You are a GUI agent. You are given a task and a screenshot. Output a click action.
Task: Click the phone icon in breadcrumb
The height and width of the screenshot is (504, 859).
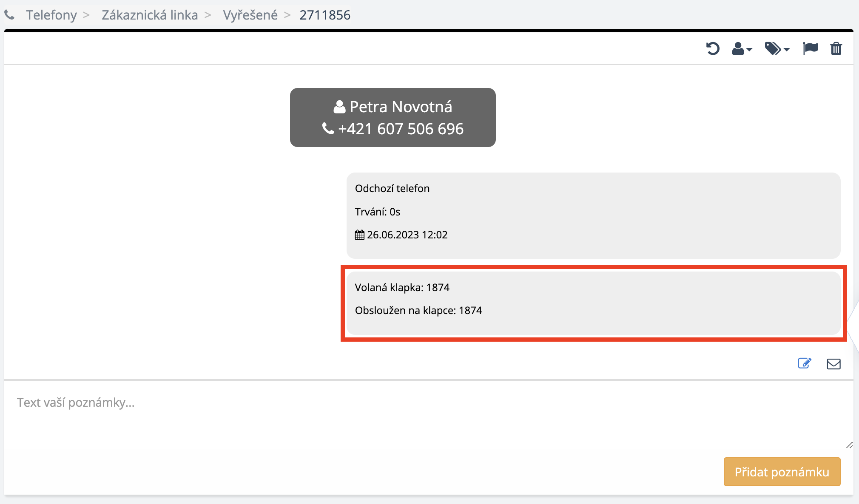[9, 15]
